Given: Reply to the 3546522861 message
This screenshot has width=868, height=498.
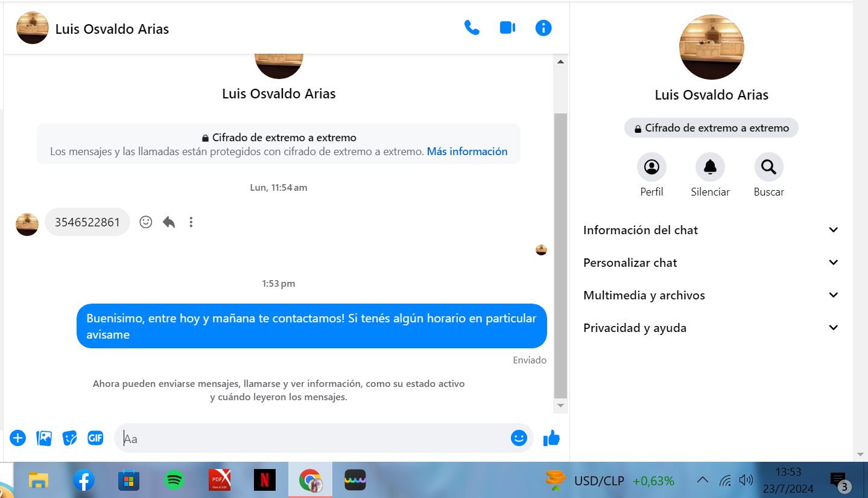Looking at the screenshot, I should coord(169,222).
